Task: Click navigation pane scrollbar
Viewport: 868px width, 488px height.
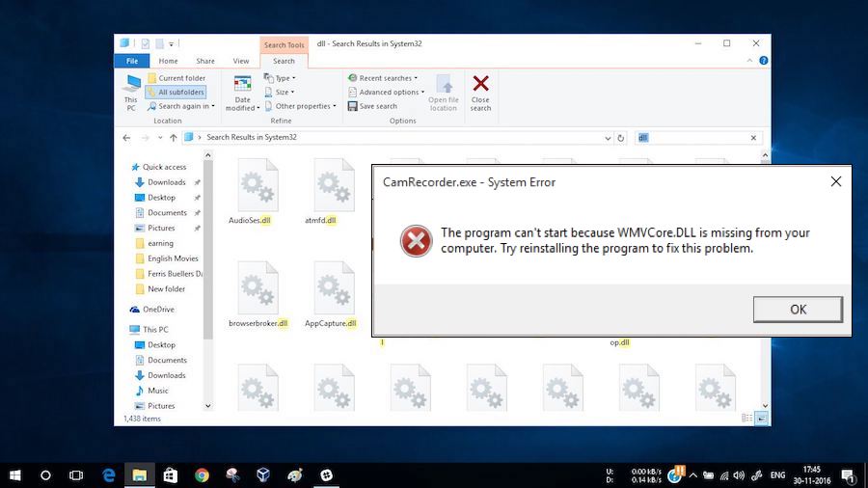Action: [208, 251]
